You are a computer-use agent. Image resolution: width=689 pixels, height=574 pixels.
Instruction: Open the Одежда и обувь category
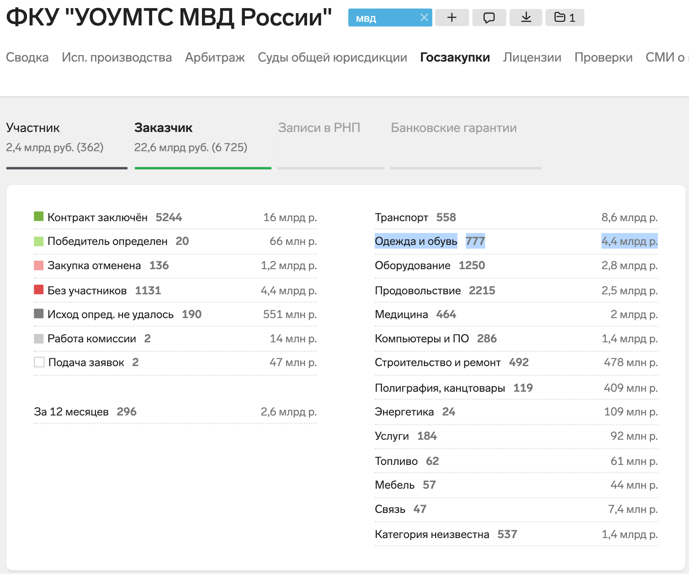click(x=516, y=241)
